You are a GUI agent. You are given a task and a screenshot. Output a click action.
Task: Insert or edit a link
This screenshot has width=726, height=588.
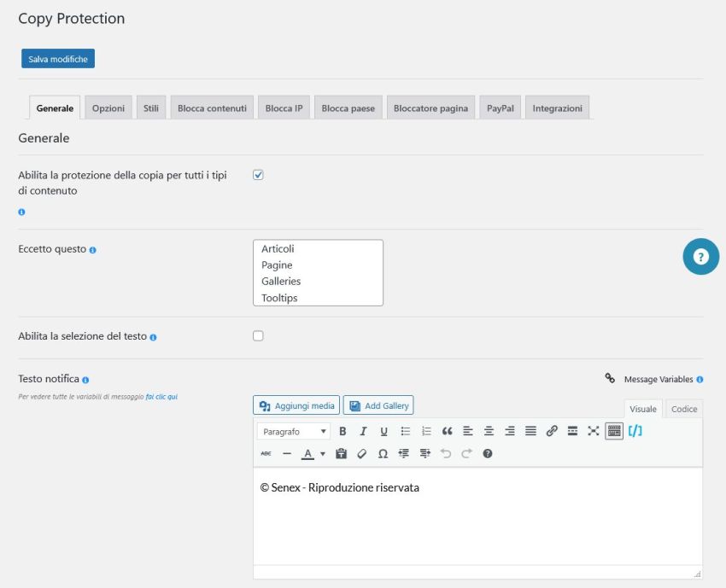pyautogui.click(x=552, y=431)
